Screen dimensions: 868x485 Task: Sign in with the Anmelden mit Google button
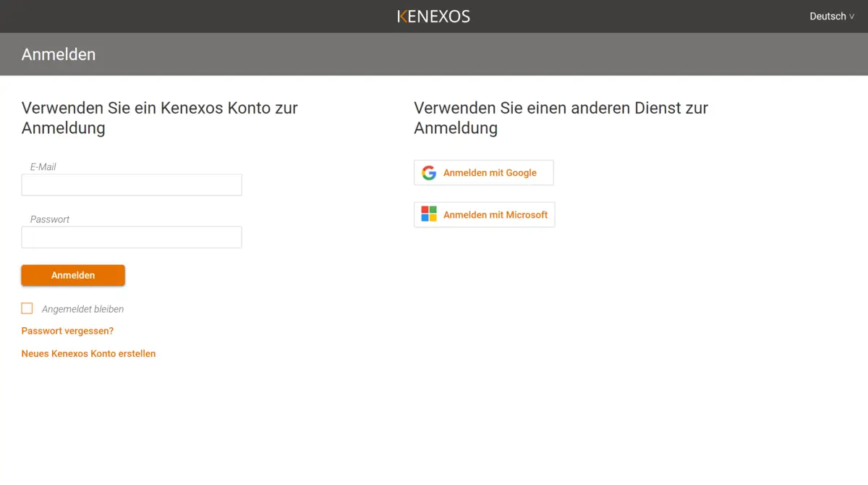(484, 173)
